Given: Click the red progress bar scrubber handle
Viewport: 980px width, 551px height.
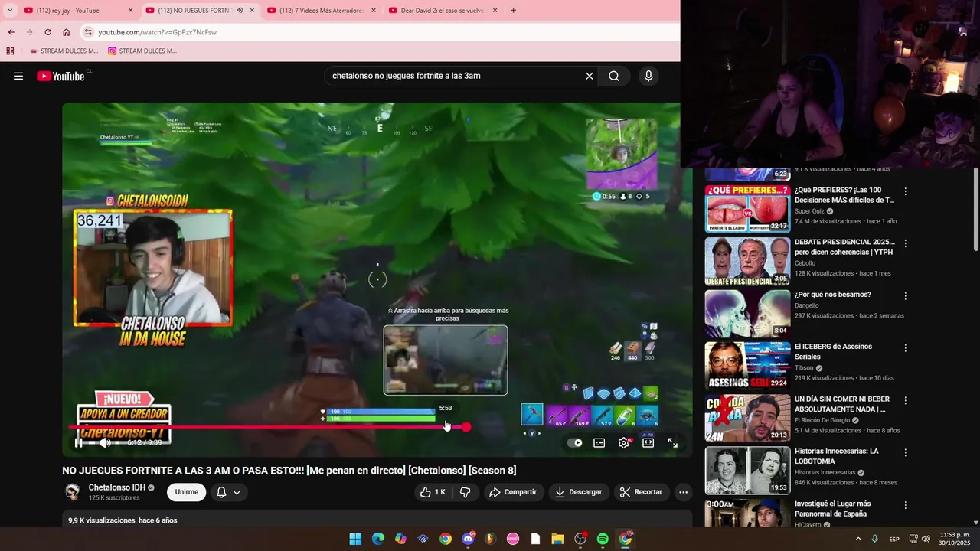Looking at the screenshot, I should [x=465, y=427].
